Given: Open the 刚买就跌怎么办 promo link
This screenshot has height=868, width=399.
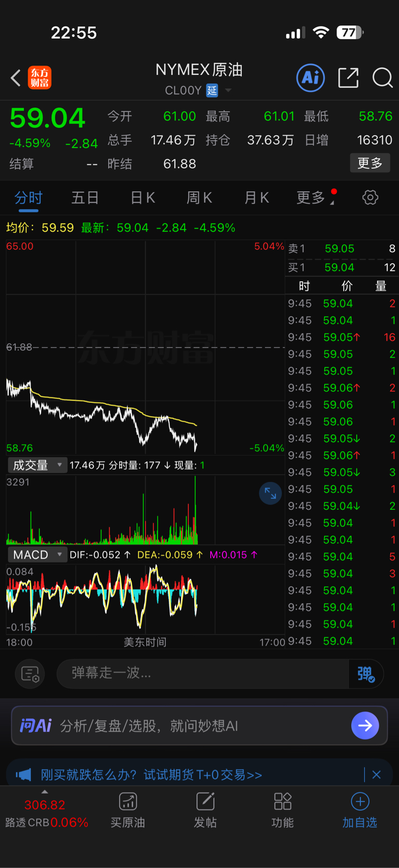Looking at the screenshot, I should click(x=151, y=775).
